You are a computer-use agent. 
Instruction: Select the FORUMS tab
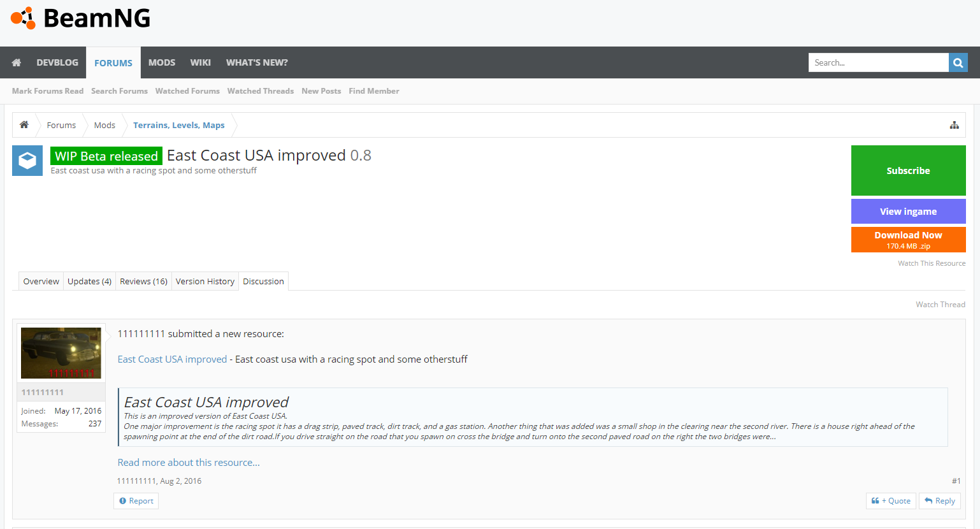coord(113,62)
